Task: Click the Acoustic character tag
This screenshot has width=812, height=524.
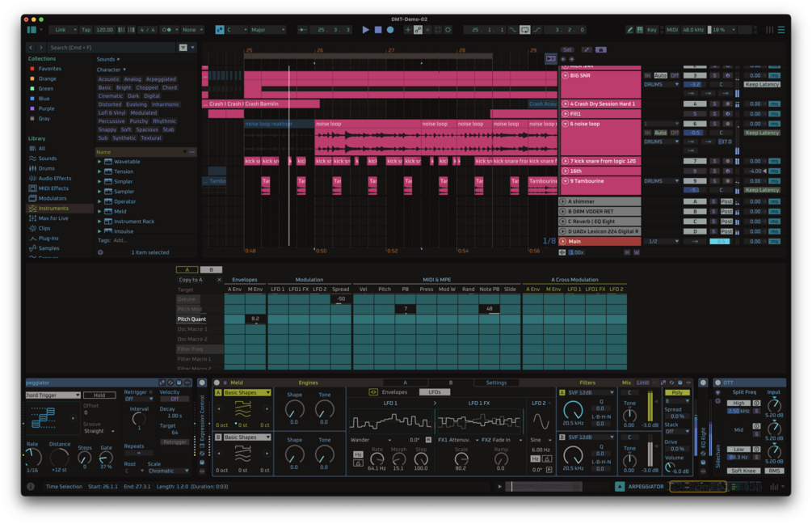Action: [109, 79]
